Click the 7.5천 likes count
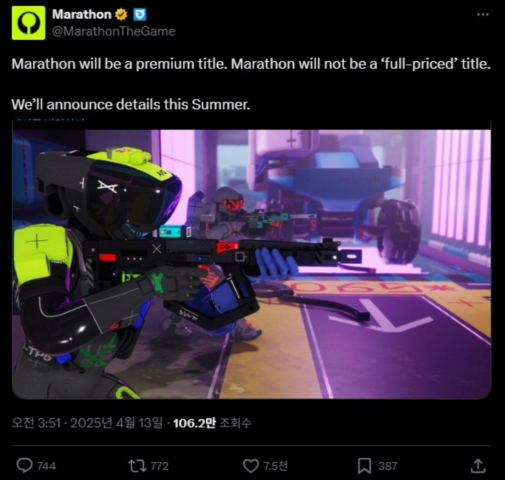The height and width of the screenshot is (480, 505). [x=275, y=466]
